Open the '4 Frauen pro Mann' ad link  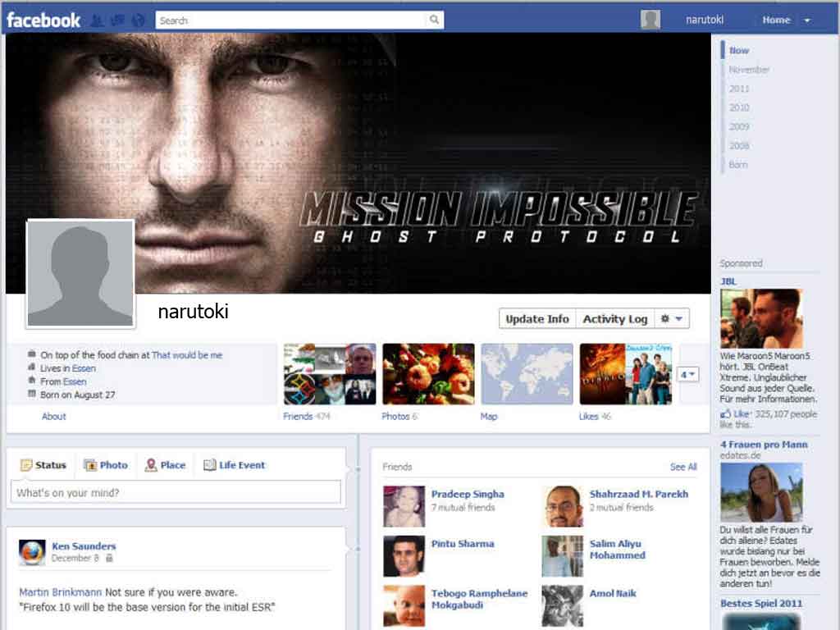764,444
